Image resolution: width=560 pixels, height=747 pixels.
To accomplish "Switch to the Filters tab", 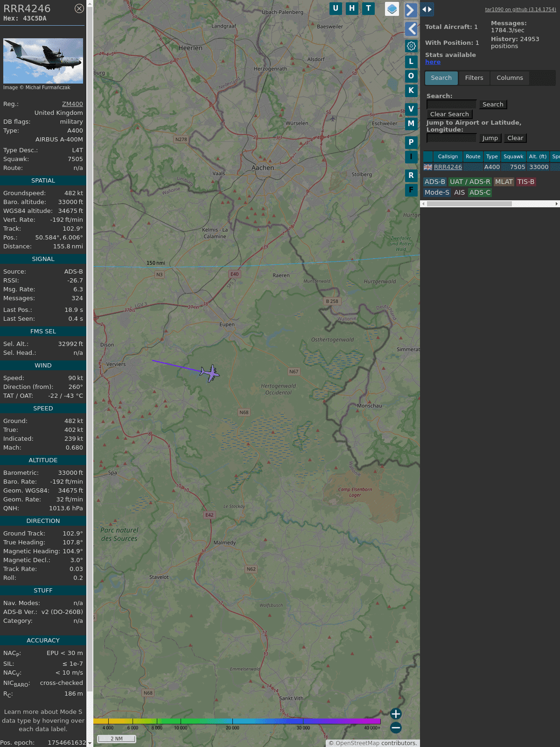I will (x=474, y=78).
